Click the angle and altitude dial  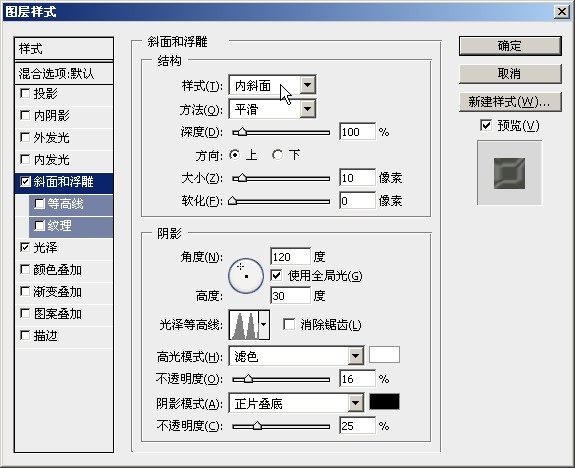coord(246,275)
